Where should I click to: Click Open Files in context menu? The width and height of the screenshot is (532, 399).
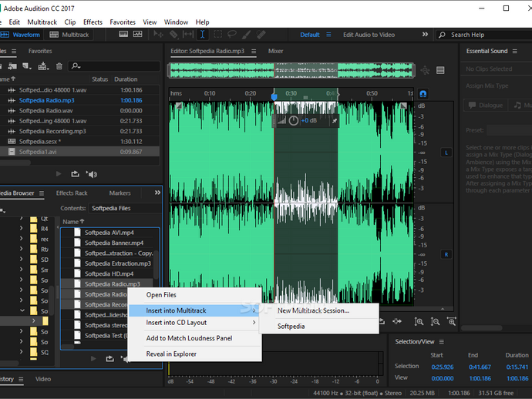point(161,294)
